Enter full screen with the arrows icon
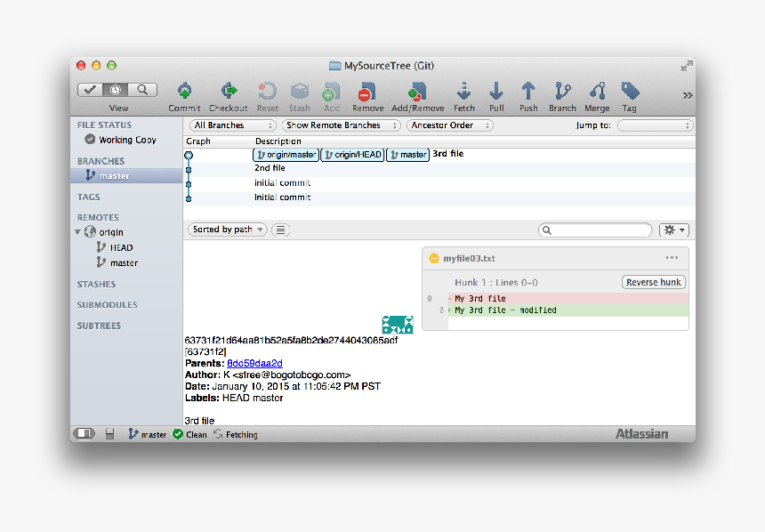765x532 pixels. (687, 66)
